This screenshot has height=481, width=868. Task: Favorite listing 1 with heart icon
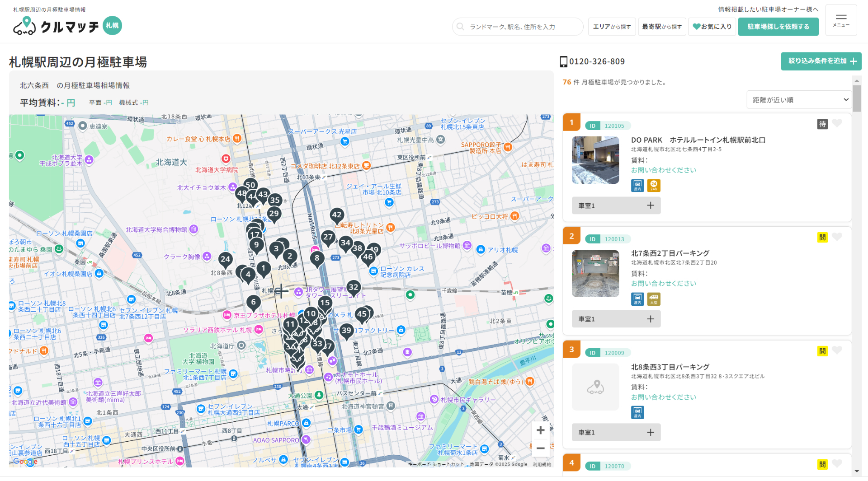(837, 124)
